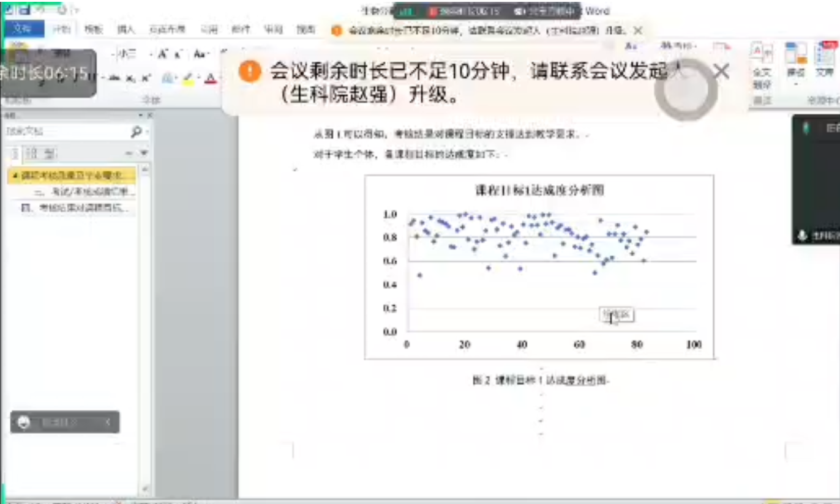Screen dimensions: 840x504
Task: Collapse the first heading in navigation pane
Action: click(15, 176)
